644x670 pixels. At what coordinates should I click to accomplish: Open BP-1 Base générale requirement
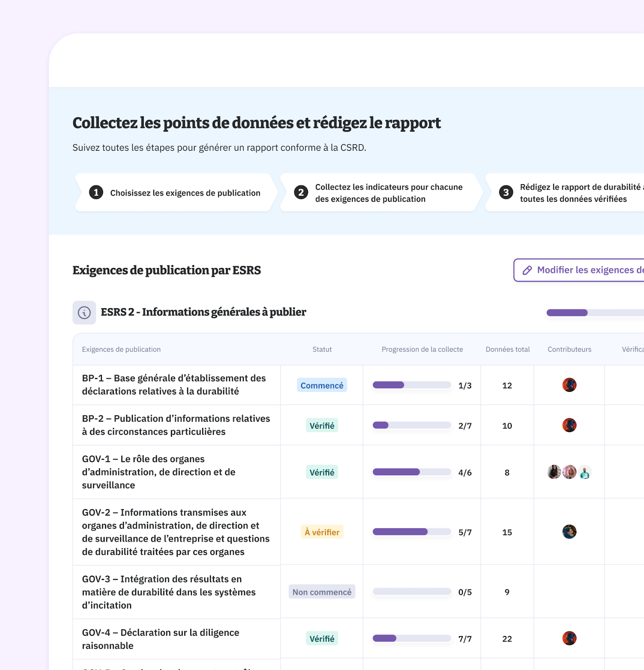tap(174, 385)
